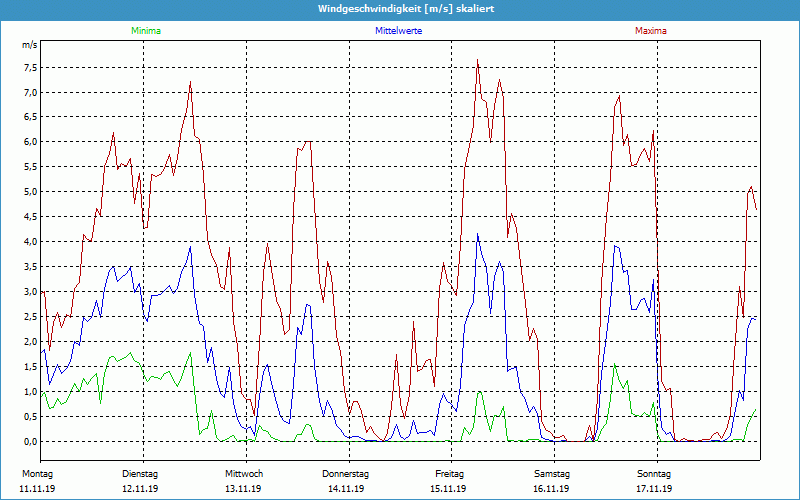Click the '14.11.19' date label
The height and width of the screenshot is (500, 800).
pyautogui.click(x=346, y=489)
